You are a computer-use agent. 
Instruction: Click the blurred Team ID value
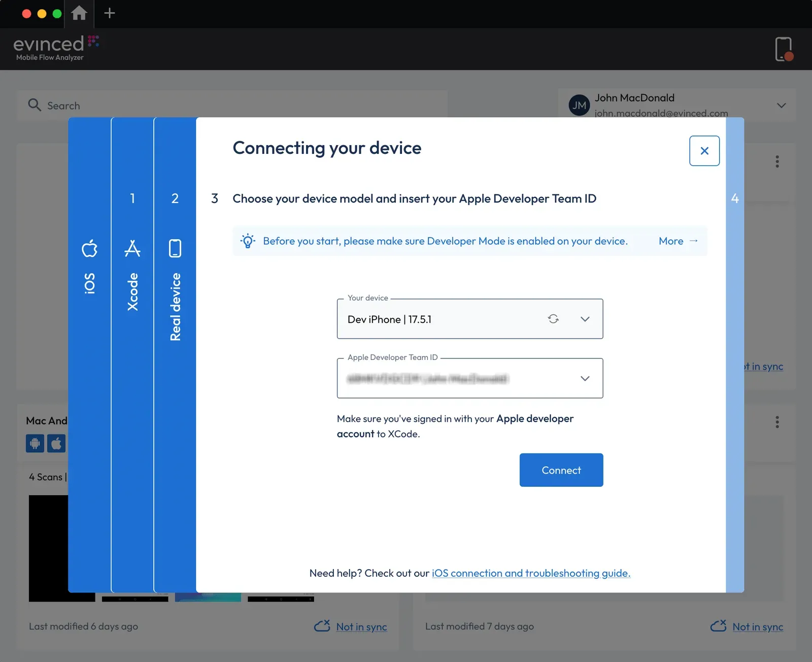[427, 379]
